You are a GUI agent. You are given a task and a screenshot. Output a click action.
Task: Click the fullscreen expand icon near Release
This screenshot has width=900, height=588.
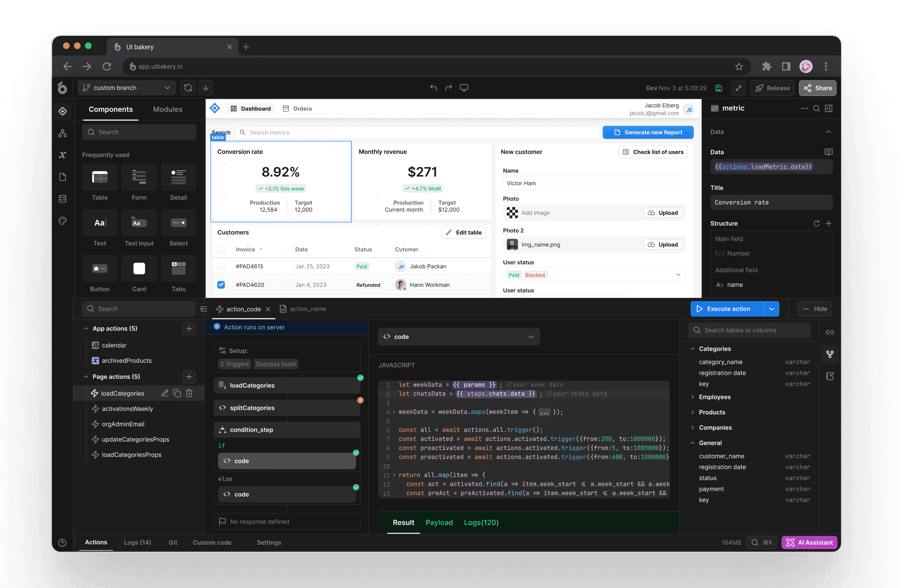[x=738, y=88]
